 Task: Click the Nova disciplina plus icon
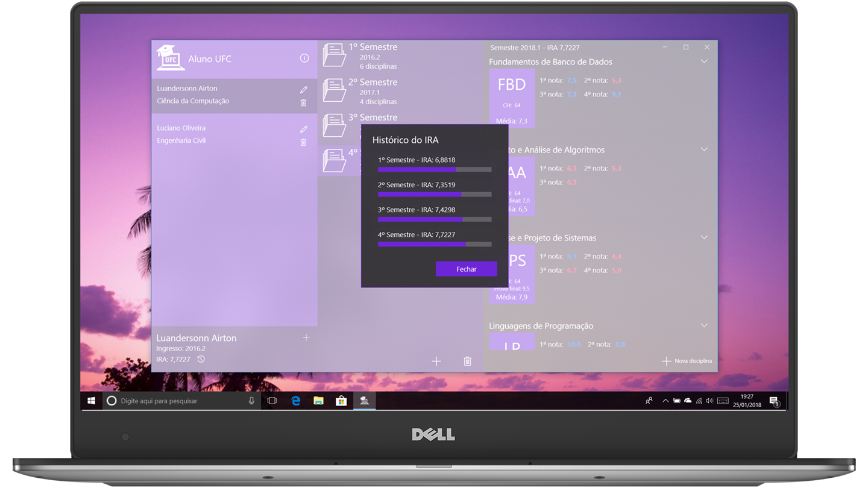pos(666,361)
